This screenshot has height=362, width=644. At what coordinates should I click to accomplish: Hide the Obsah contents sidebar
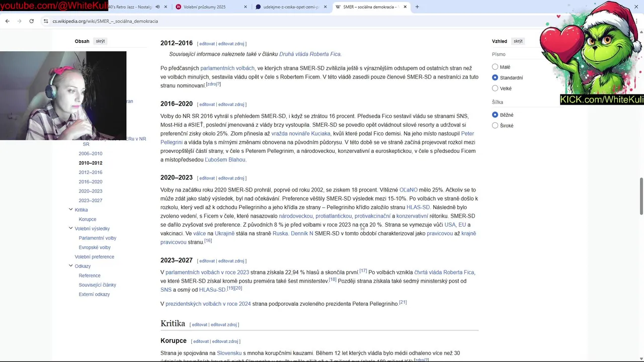tap(100, 41)
